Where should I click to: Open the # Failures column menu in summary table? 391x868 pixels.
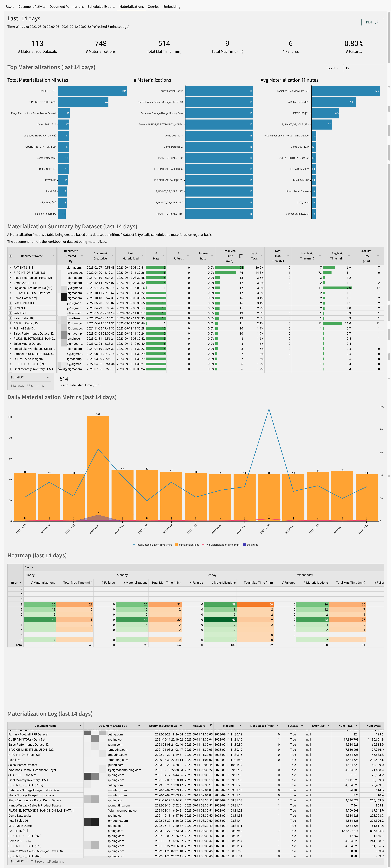pyautogui.click(x=188, y=256)
